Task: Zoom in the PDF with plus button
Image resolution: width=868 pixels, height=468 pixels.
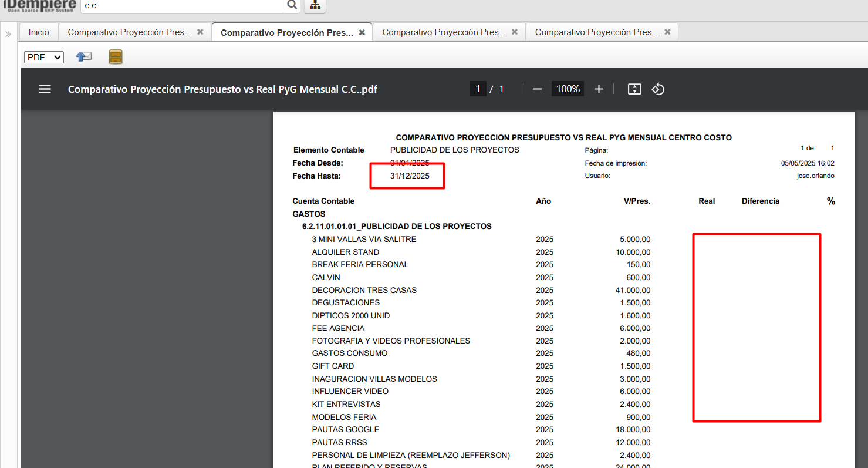Action: coord(599,89)
